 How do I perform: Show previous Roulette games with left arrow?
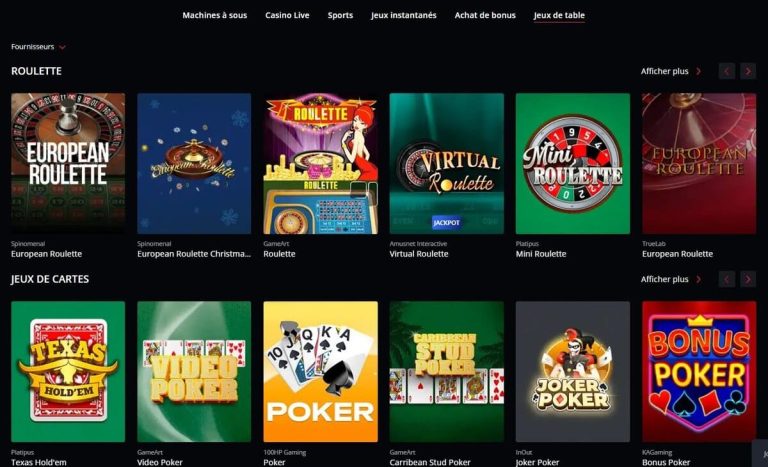[726, 72]
